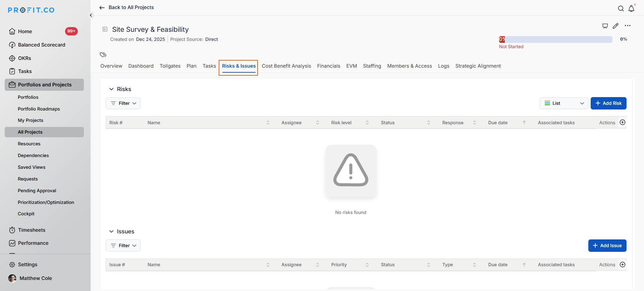Open the Strategic Alignment tab

478,66
